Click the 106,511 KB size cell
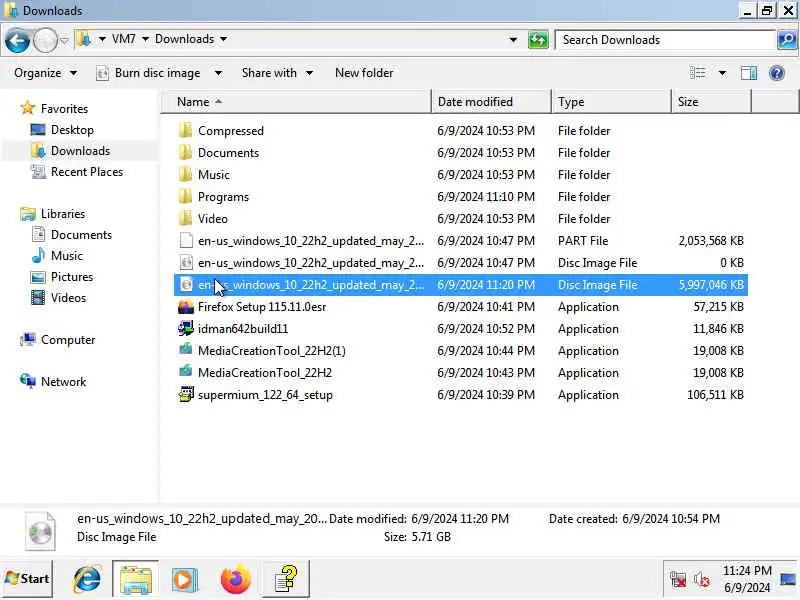 point(715,395)
